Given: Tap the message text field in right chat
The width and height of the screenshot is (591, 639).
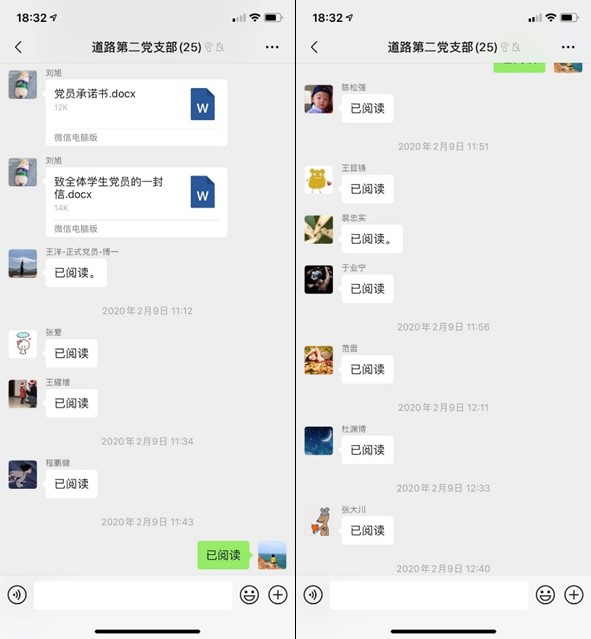Looking at the screenshot, I should coord(429,595).
